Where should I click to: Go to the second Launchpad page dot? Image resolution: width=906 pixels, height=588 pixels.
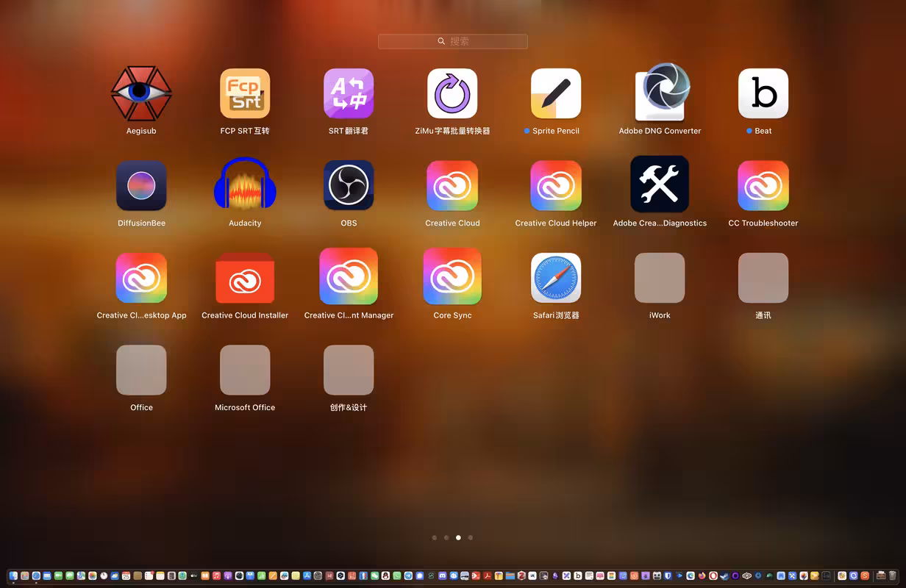tap(446, 537)
